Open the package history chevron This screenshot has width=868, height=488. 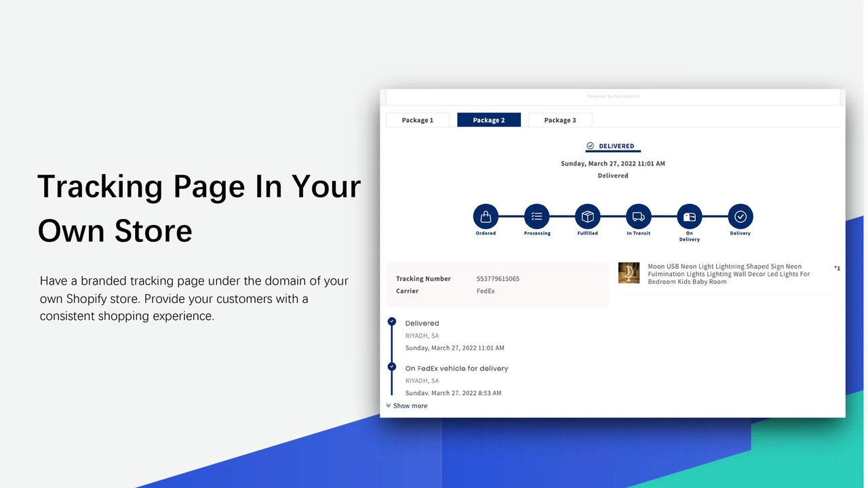coord(388,405)
